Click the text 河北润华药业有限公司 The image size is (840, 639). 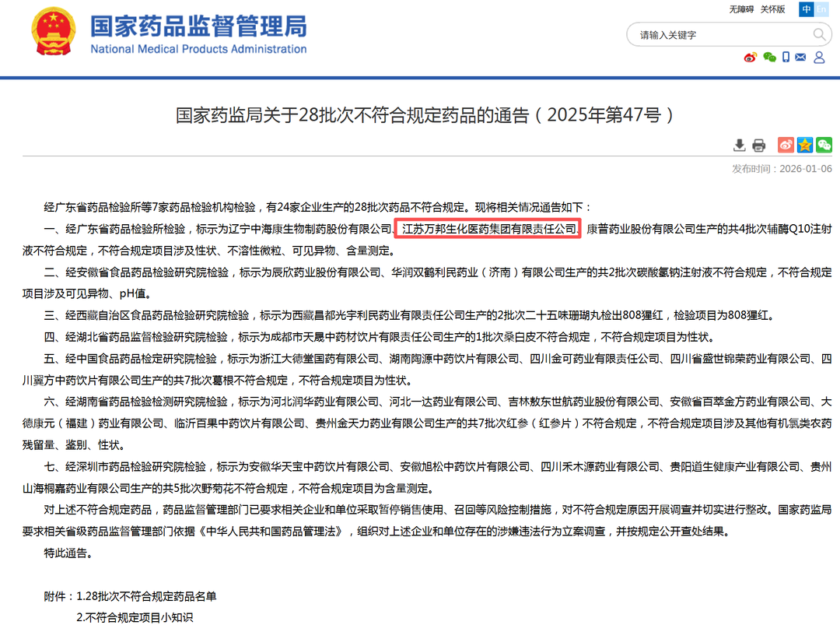pyautogui.click(x=324, y=402)
